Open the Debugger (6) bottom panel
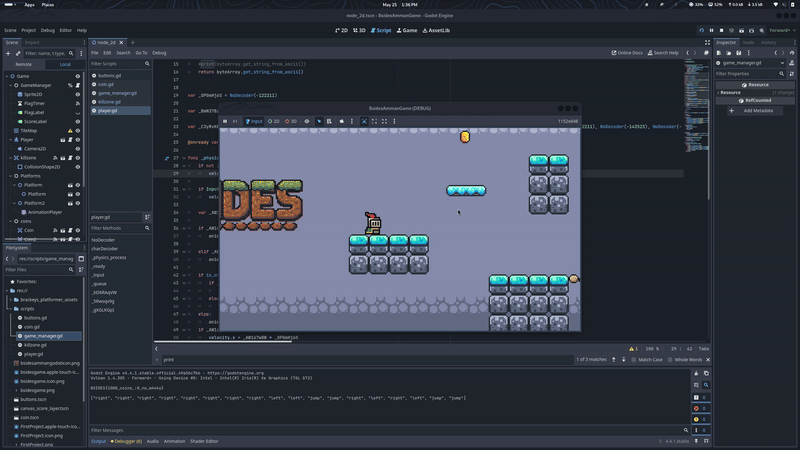Viewport: 800px width, 450px height. (x=126, y=442)
